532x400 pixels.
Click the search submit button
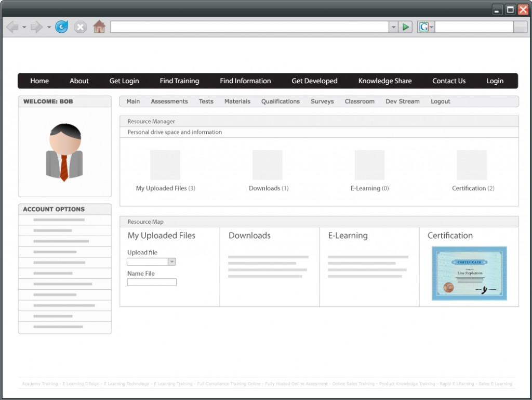click(520, 27)
